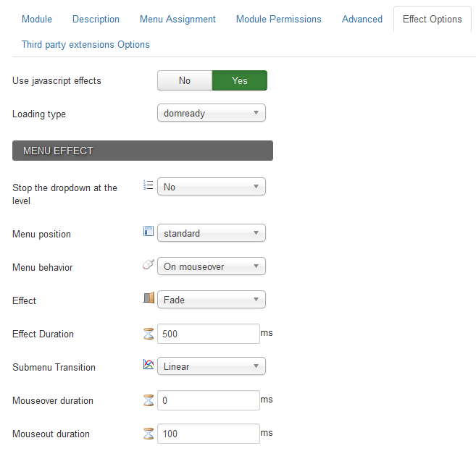This screenshot has height=451, width=476.
Task: Click the Submenu Transition label
Action: [54, 367]
